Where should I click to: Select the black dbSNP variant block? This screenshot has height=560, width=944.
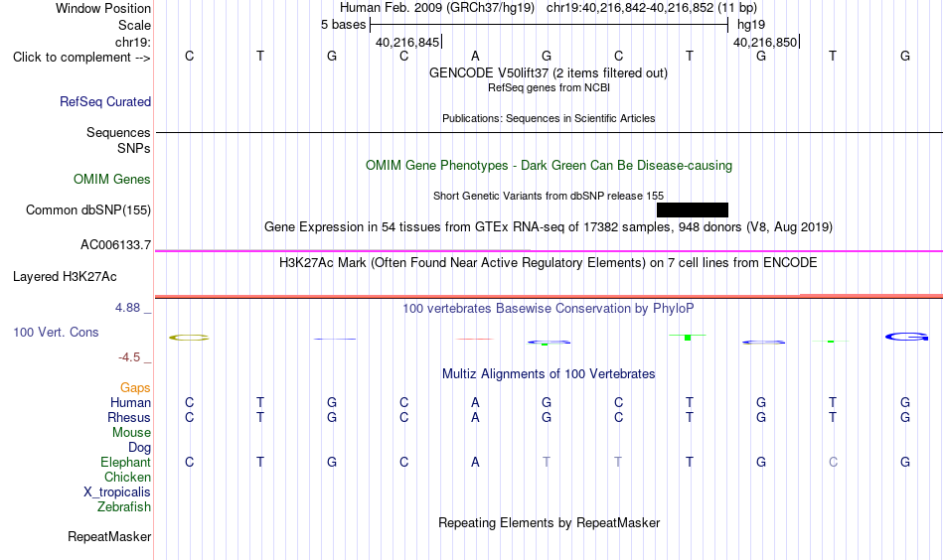pos(693,210)
